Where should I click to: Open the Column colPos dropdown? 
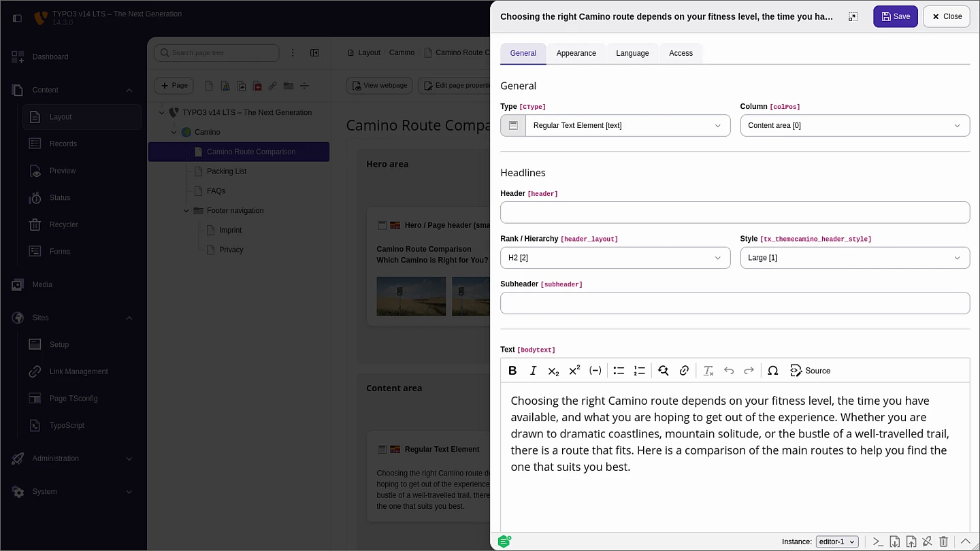854,126
